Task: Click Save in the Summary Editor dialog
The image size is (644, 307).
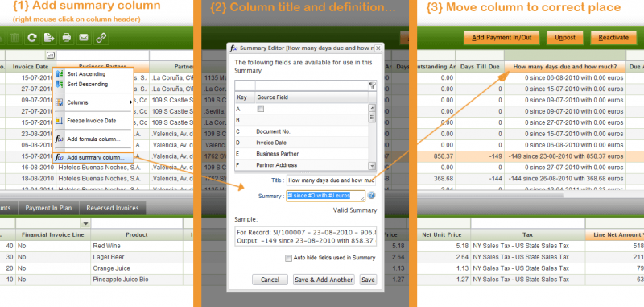Action: 368,280
